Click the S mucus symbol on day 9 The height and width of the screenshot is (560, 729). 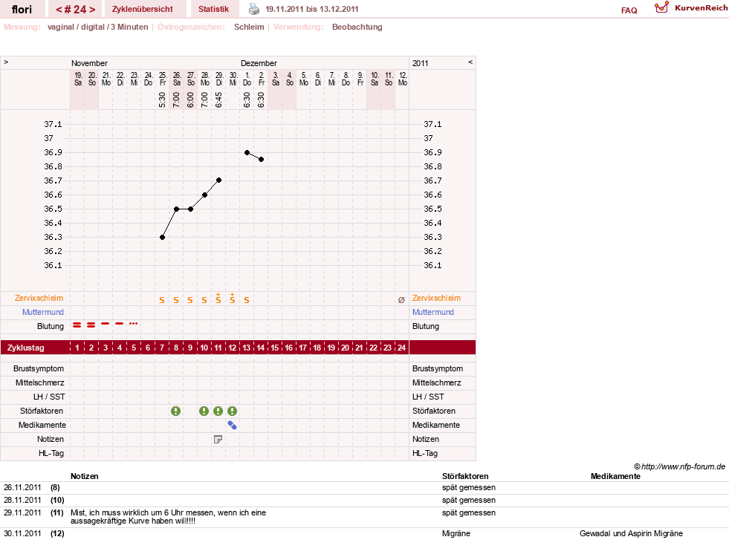pyautogui.click(x=190, y=300)
